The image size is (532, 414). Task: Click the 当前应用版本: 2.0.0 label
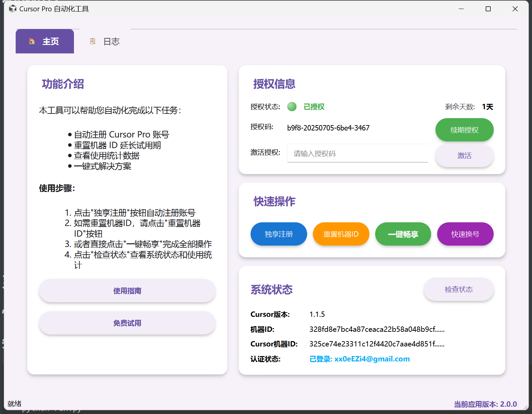click(x=485, y=404)
